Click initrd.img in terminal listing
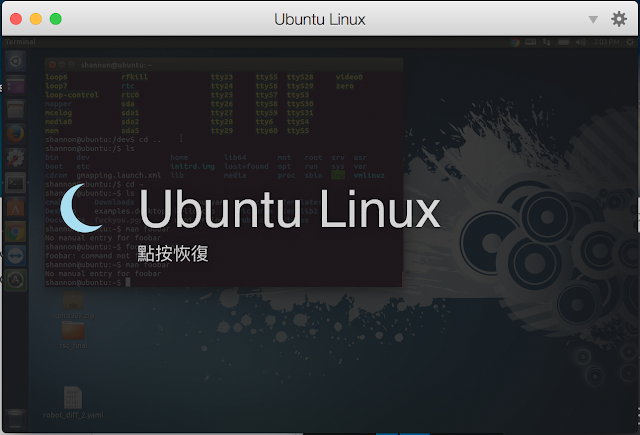Image resolution: width=640 pixels, height=435 pixels. tap(192, 166)
